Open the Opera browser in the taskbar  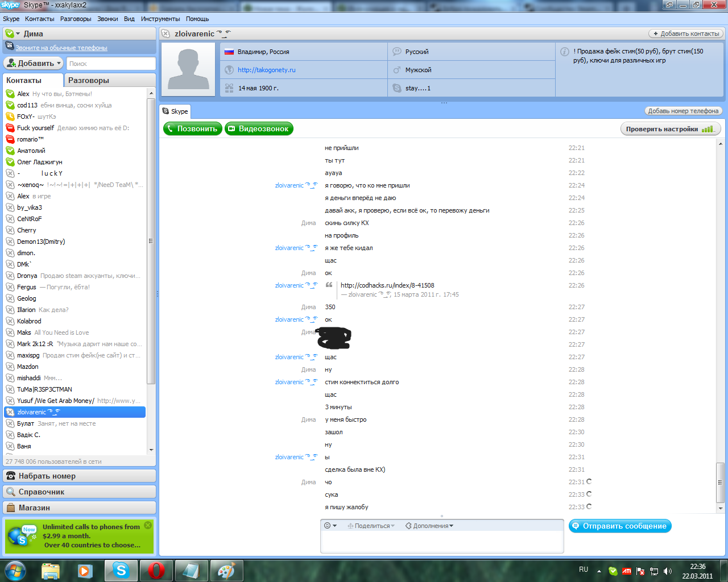click(156, 571)
